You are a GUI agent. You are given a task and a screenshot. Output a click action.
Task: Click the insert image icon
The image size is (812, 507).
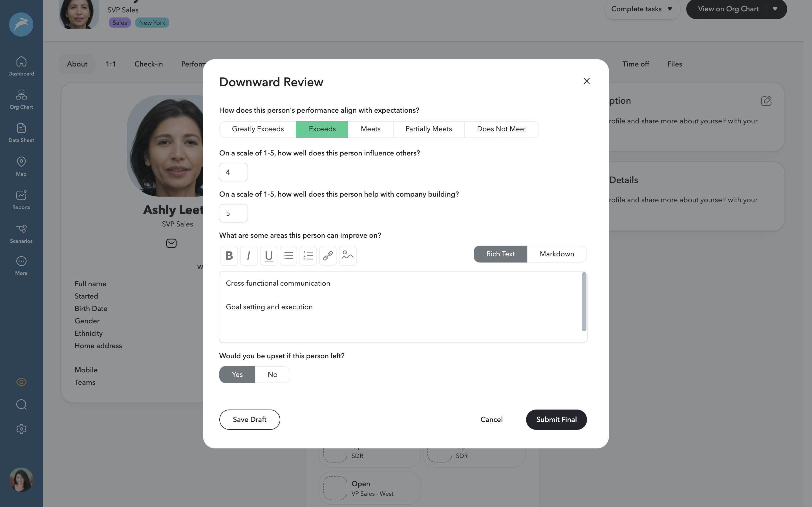coord(348,256)
